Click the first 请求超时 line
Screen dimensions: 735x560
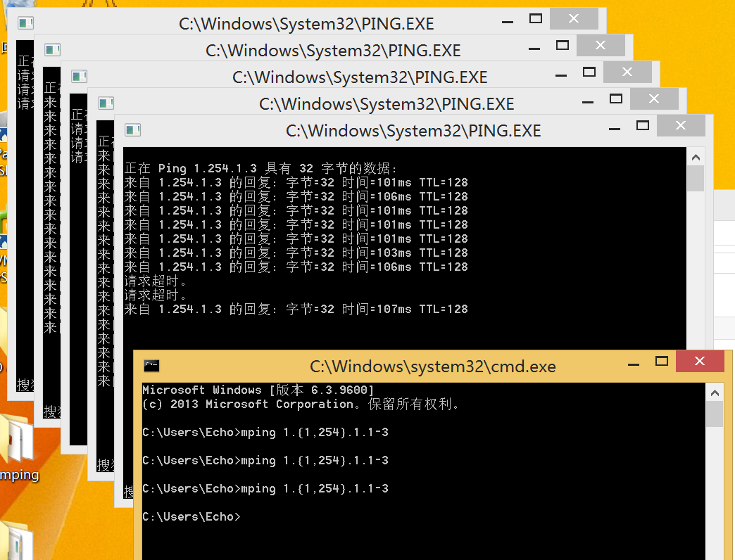(x=156, y=281)
